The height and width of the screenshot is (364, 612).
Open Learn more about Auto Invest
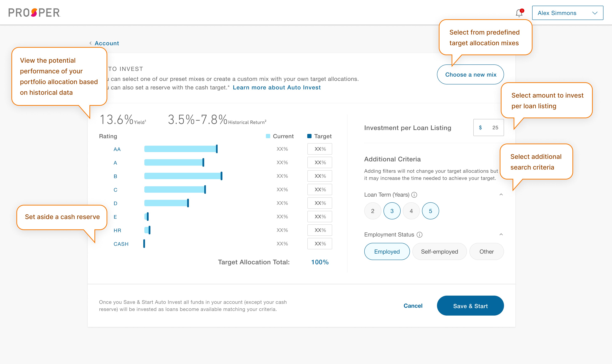[x=277, y=87]
